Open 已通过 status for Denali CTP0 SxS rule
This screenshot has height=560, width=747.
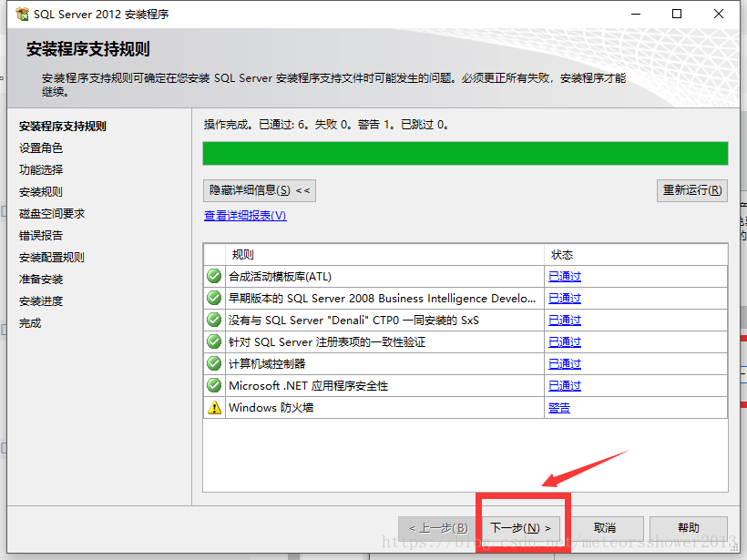click(x=565, y=321)
